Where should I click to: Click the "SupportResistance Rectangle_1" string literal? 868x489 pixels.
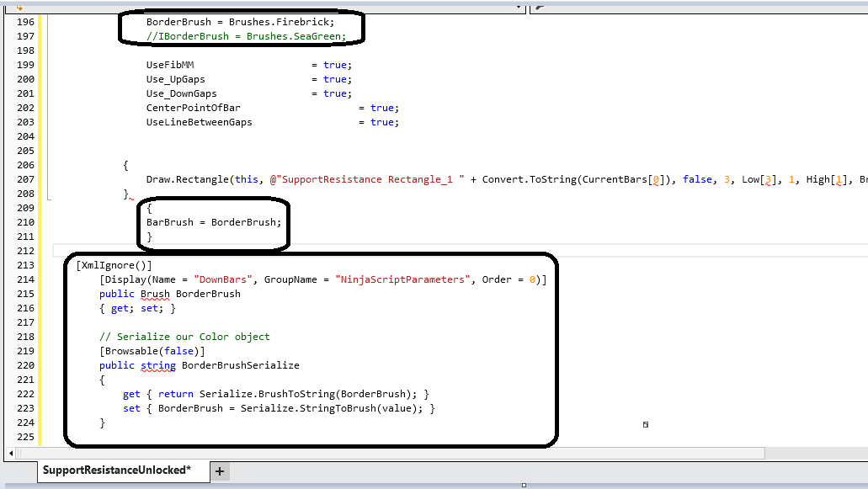[x=367, y=179]
